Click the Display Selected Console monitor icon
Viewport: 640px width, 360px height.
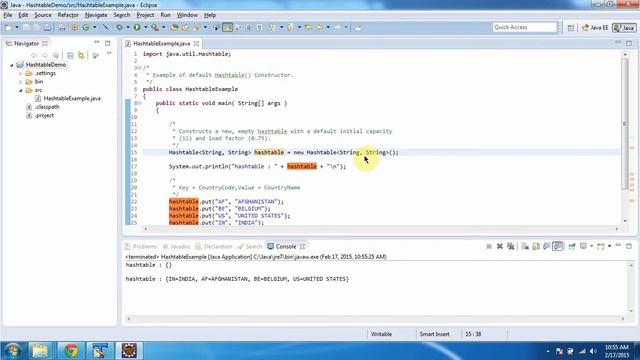pos(584,246)
